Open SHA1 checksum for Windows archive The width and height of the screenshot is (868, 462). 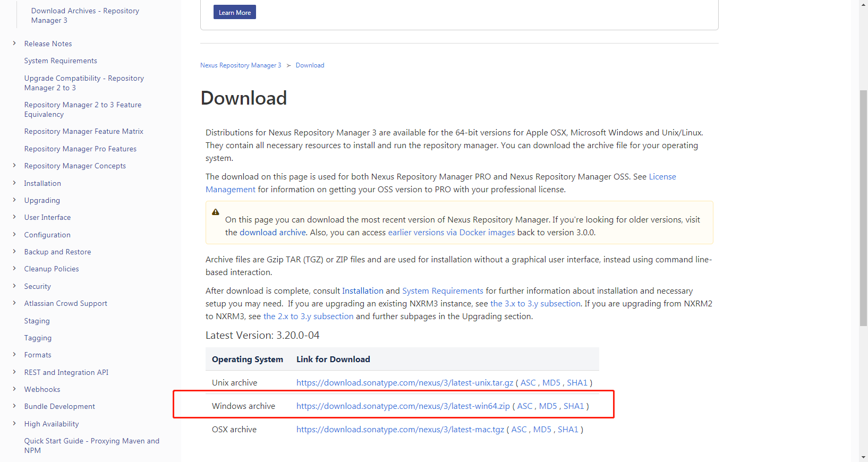[x=574, y=406]
